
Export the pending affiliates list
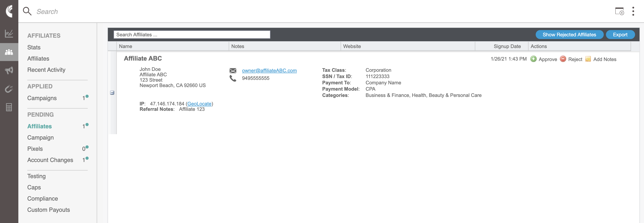pyautogui.click(x=620, y=35)
